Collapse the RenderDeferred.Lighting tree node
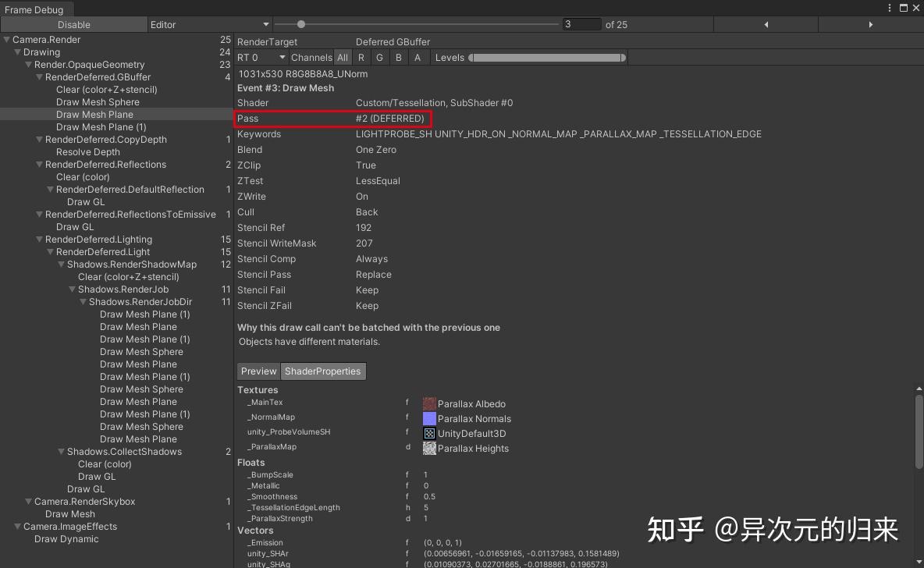This screenshot has width=924, height=568. click(37, 240)
